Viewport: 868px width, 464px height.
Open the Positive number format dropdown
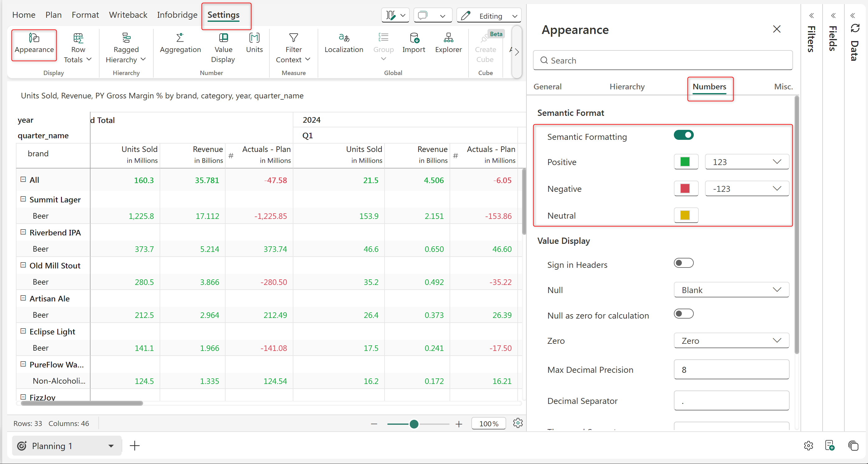pyautogui.click(x=747, y=162)
